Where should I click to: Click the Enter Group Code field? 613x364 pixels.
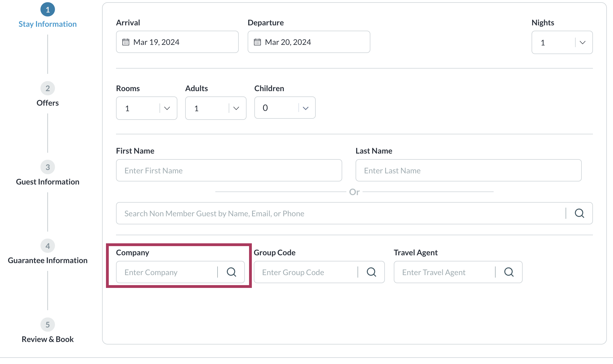[x=305, y=272]
